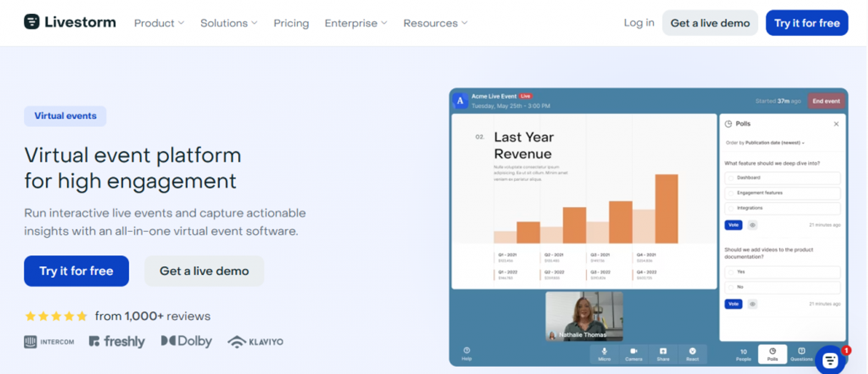Click the Virtual events tag

click(65, 116)
